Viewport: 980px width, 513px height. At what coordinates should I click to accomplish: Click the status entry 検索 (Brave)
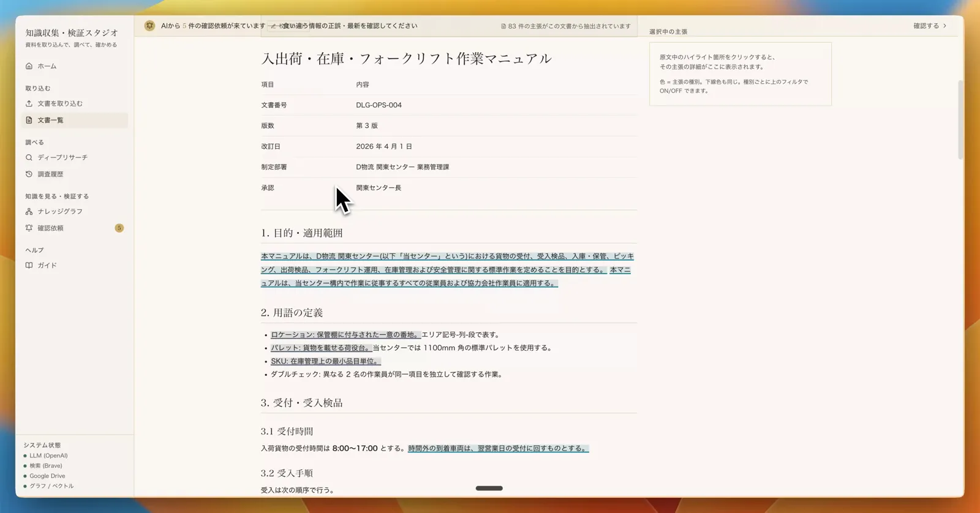[x=45, y=466]
